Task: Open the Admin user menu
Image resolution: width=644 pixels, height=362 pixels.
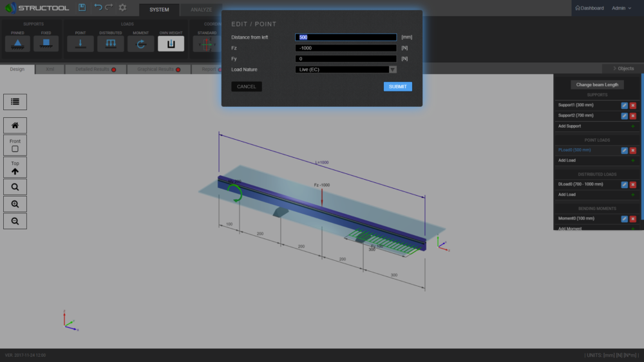Action: (621, 8)
